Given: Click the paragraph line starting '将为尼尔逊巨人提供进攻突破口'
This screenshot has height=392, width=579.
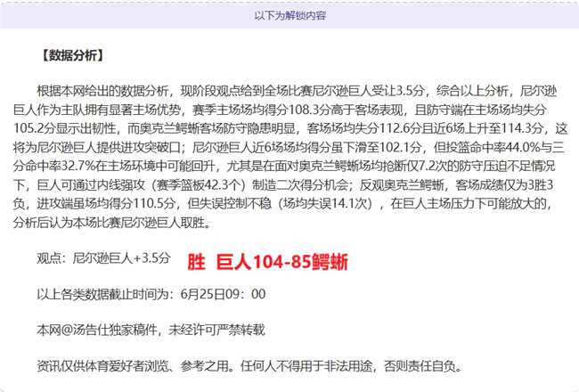Looking at the screenshot, I should click(289, 147).
